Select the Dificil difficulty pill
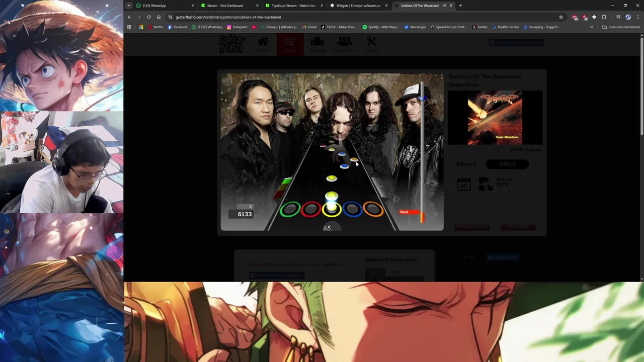This screenshot has height=362, width=644. (x=507, y=164)
